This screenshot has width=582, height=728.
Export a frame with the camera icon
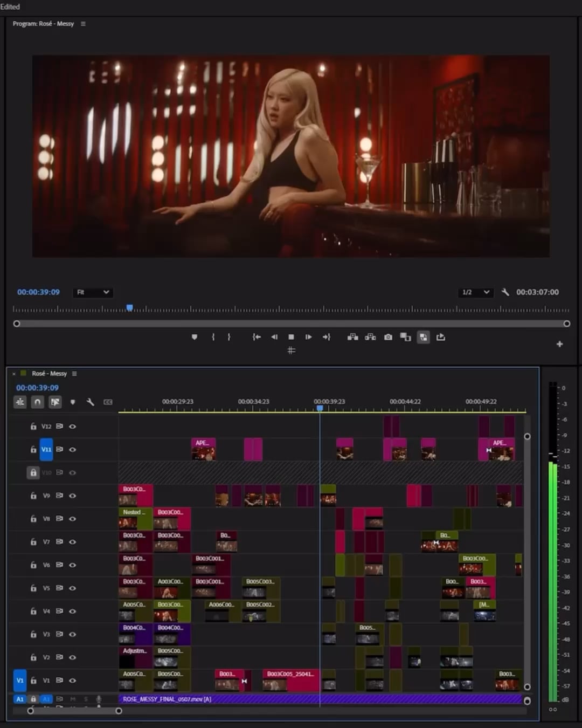tap(388, 337)
